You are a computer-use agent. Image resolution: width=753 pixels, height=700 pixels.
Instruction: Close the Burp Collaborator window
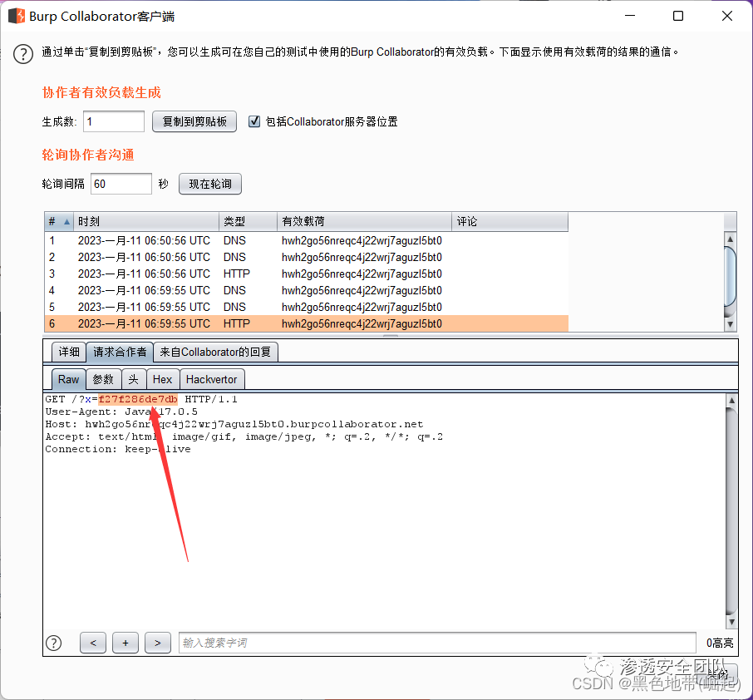pos(727,16)
